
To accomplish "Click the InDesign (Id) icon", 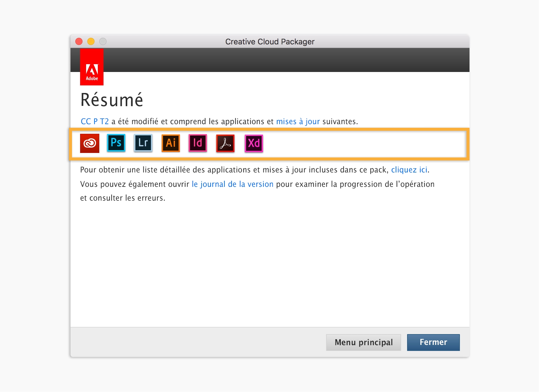I will click(198, 143).
